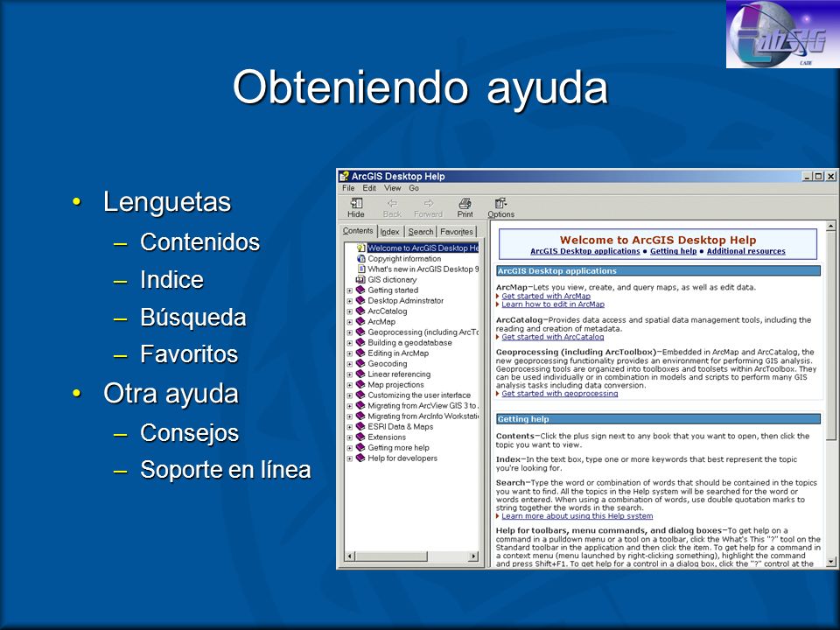Screen dimensions: 840x630
Task: Select the Copyright information topic
Action: pyautogui.click(x=404, y=259)
